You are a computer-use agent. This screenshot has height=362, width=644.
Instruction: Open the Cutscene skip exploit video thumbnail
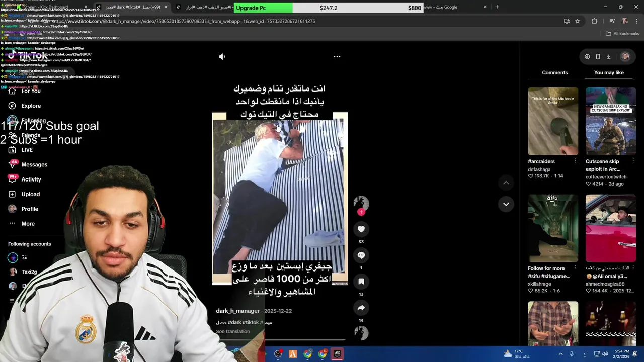[x=610, y=121]
